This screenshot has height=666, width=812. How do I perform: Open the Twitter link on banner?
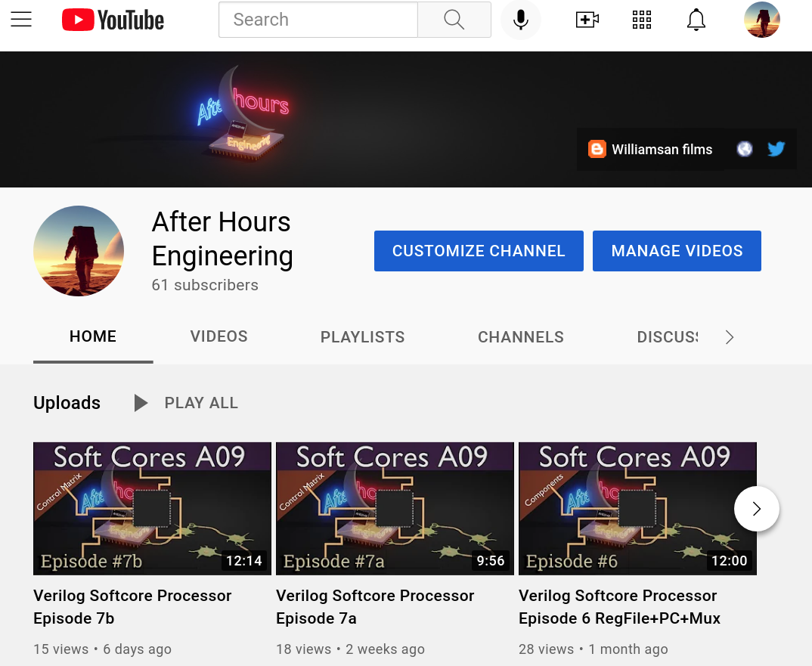click(x=776, y=149)
